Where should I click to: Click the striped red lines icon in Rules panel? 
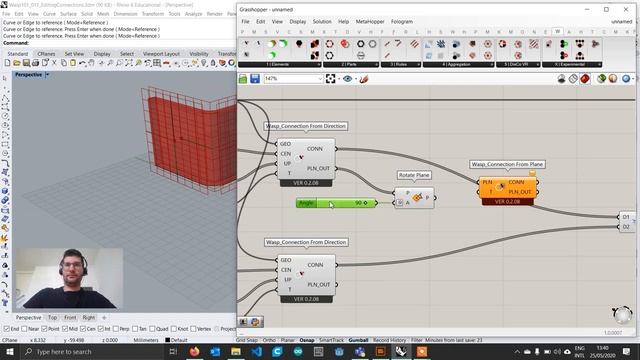click(x=415, y=44)
